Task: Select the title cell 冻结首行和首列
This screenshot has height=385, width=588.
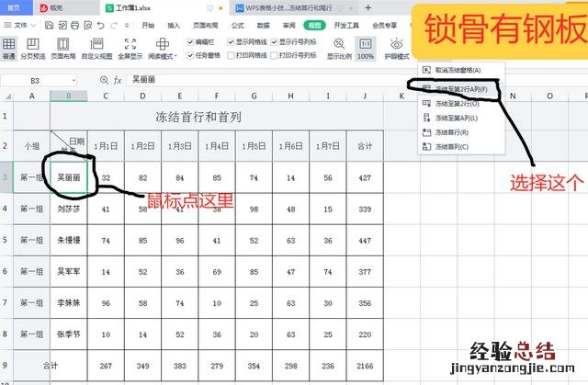Action: pos(198,117)
